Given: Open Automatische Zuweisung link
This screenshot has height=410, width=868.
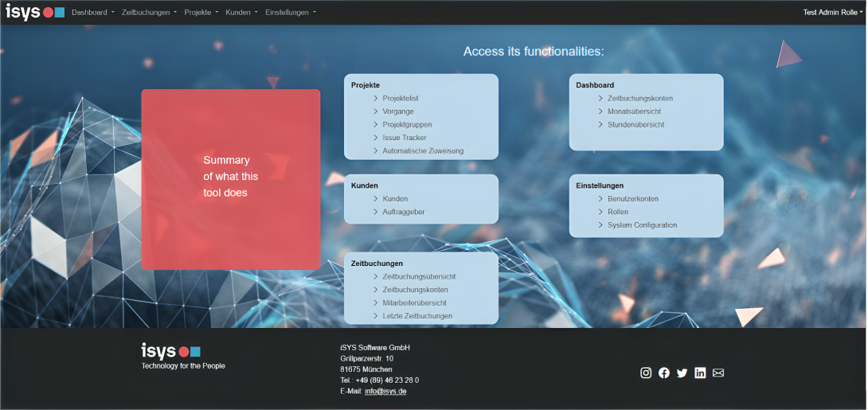Looking at the screenshot, I should [423, 151].
